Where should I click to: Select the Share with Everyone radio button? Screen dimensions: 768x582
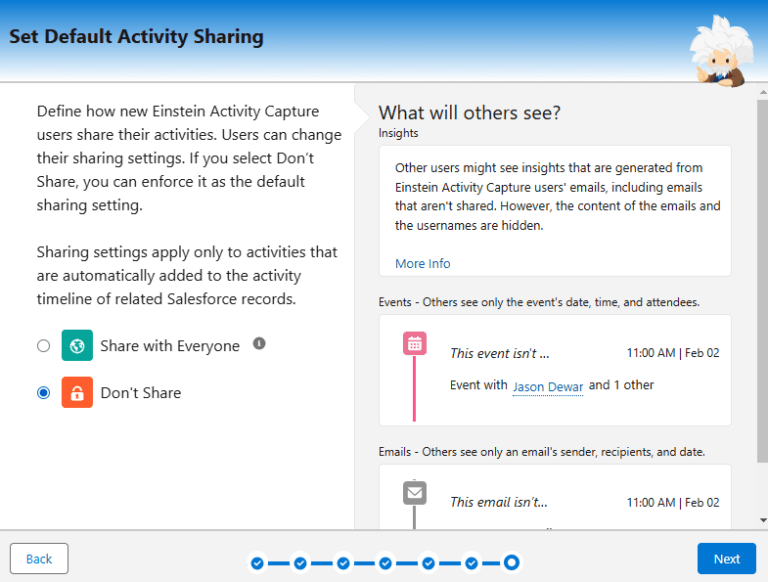click(x=44, y=346)
